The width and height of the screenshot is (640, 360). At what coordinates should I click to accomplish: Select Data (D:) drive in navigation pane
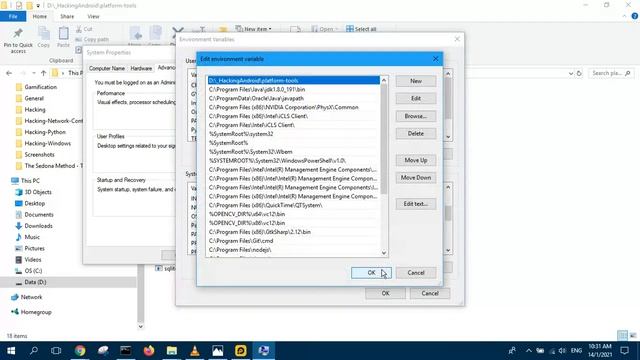click(35, 282)
